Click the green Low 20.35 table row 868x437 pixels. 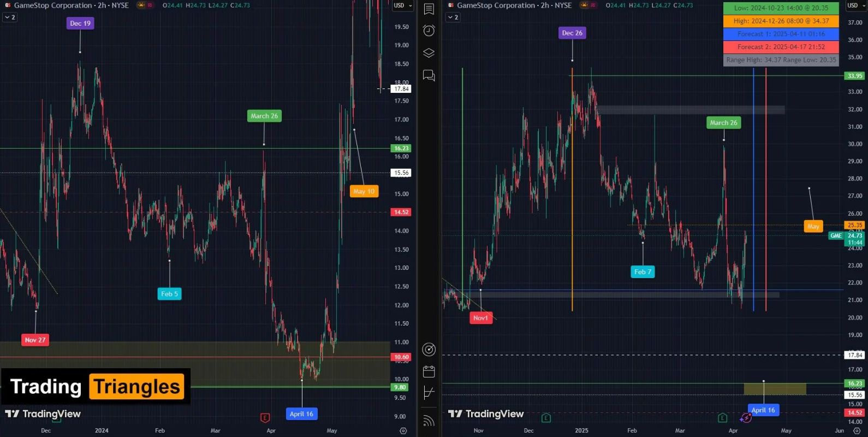click(x=781, y=8)
